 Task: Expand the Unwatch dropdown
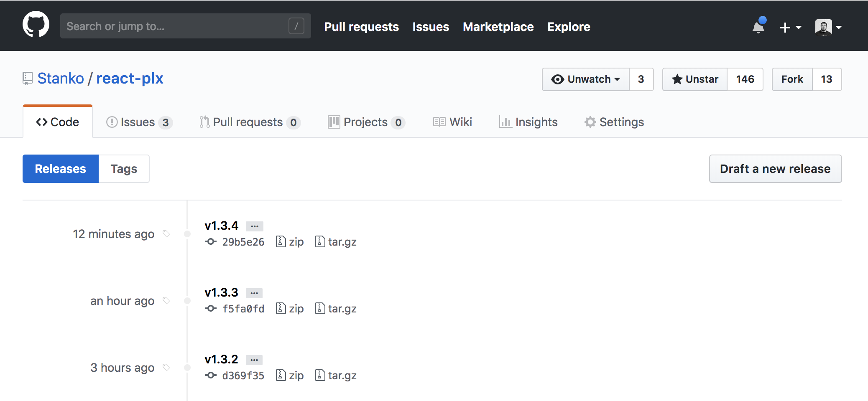coord(586,79)
